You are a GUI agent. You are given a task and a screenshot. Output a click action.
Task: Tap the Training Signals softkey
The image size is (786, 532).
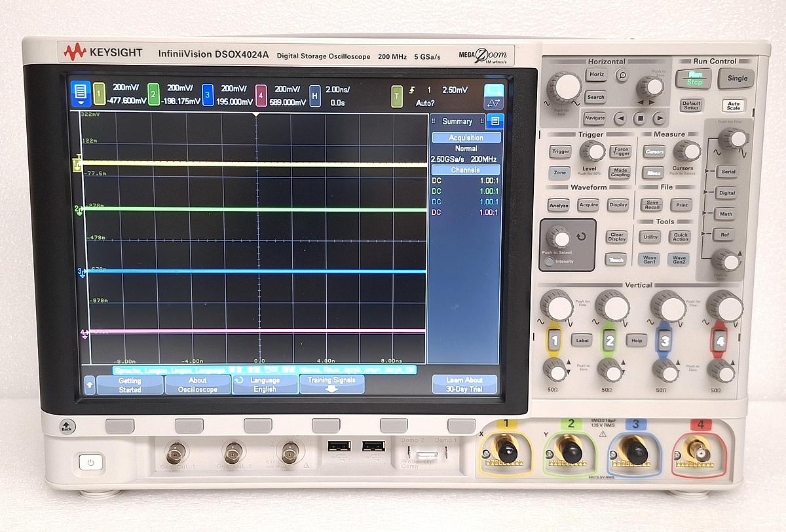331,382
